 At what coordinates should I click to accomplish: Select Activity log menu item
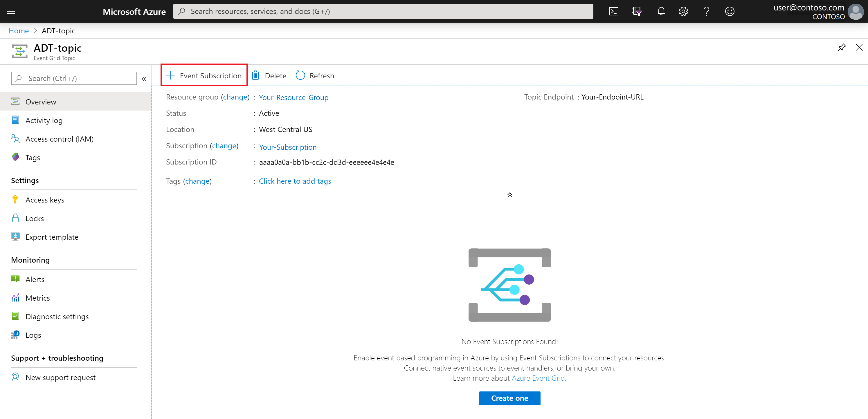pyautogui.click(x=44, y=120)
